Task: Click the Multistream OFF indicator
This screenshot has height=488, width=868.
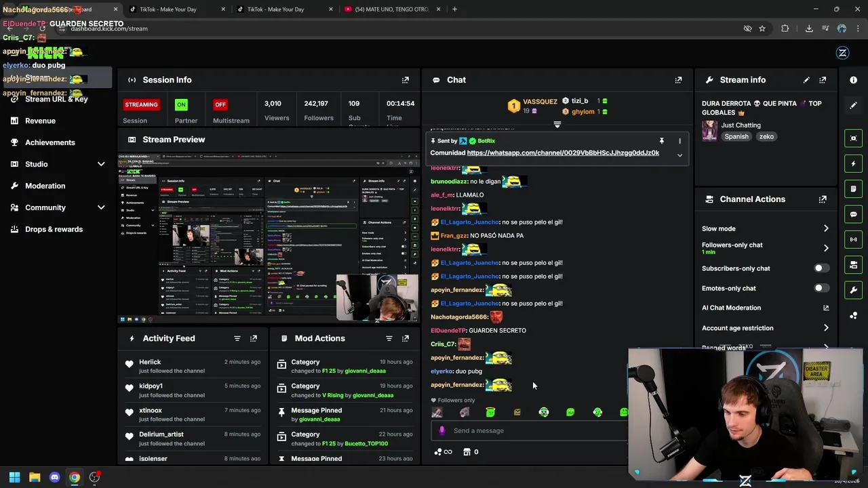Action: tap(220, 104)
